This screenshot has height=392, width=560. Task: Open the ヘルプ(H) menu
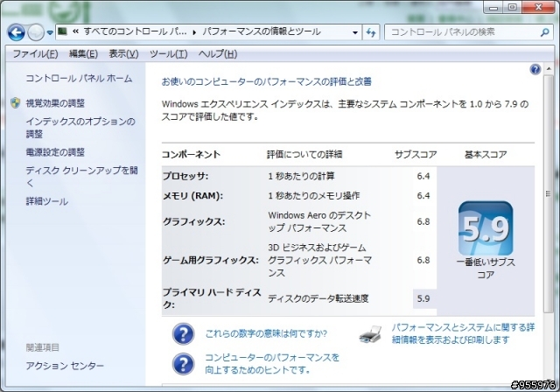(218, 54)
